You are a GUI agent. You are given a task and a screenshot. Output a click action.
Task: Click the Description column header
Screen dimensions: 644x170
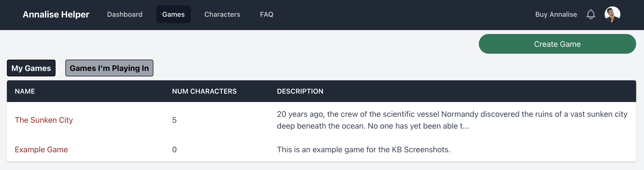[300, 91]
